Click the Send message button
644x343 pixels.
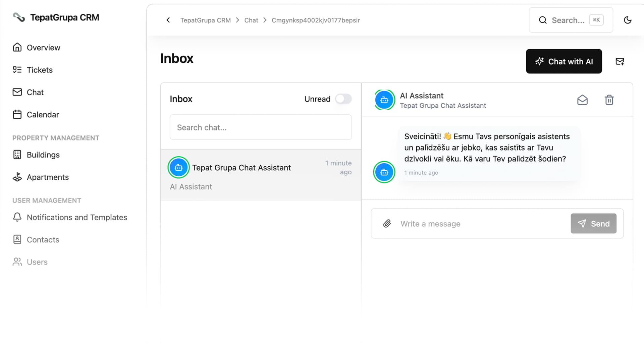[x=593, y=224]
